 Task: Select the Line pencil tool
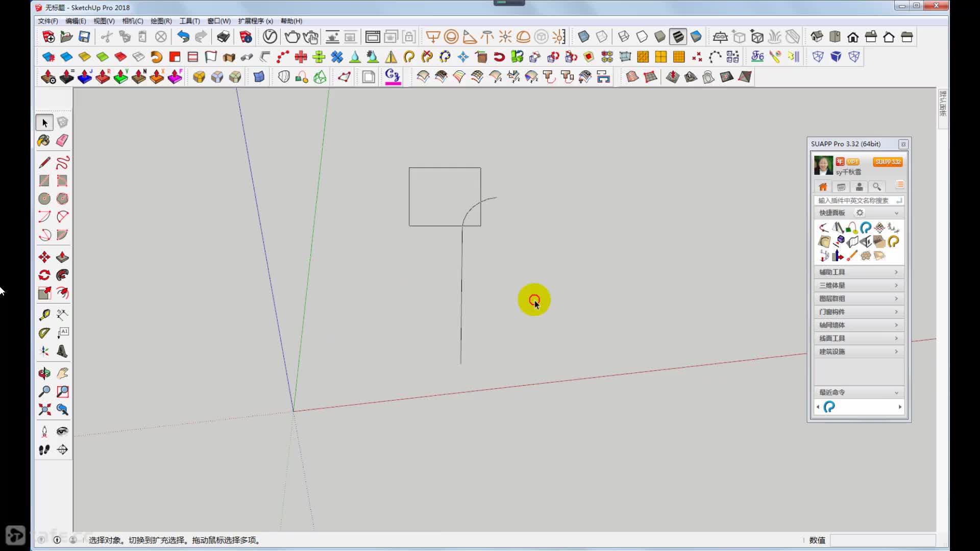44,163
